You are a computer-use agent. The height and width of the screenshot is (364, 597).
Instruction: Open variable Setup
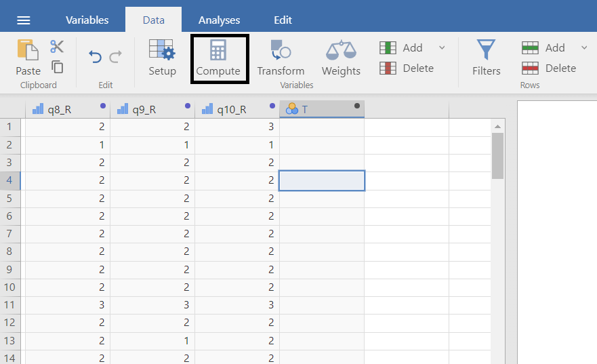(162, 58)
